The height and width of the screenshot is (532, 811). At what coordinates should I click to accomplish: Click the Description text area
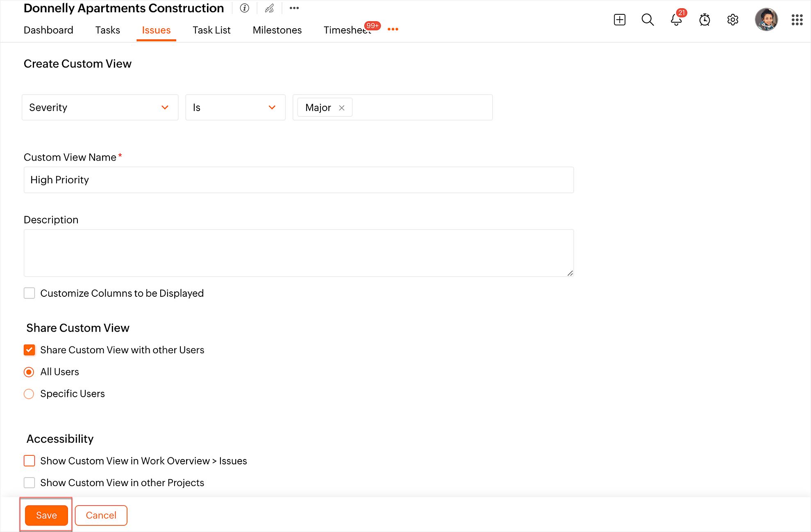coord(298,252)
